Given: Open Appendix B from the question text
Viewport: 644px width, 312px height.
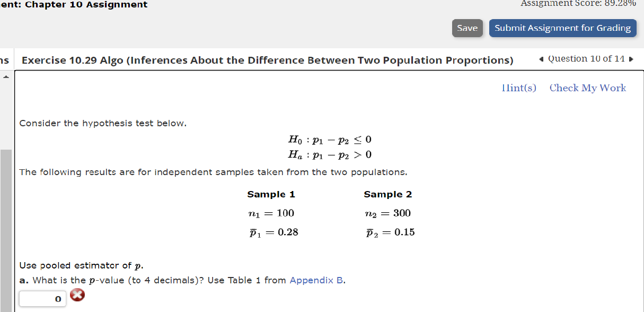Looking at the screenshot, I should (316, 280).
